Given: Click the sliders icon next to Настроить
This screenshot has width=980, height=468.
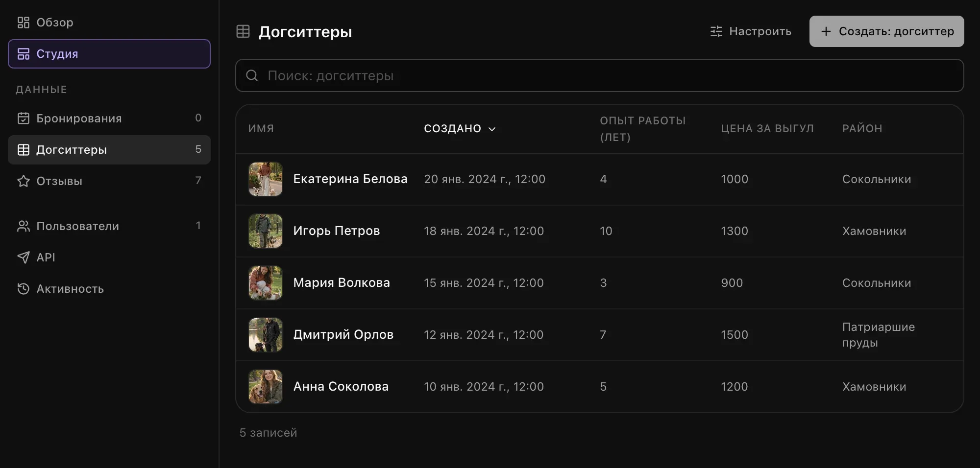Looking at the screenshot, I should pos(716,31).
